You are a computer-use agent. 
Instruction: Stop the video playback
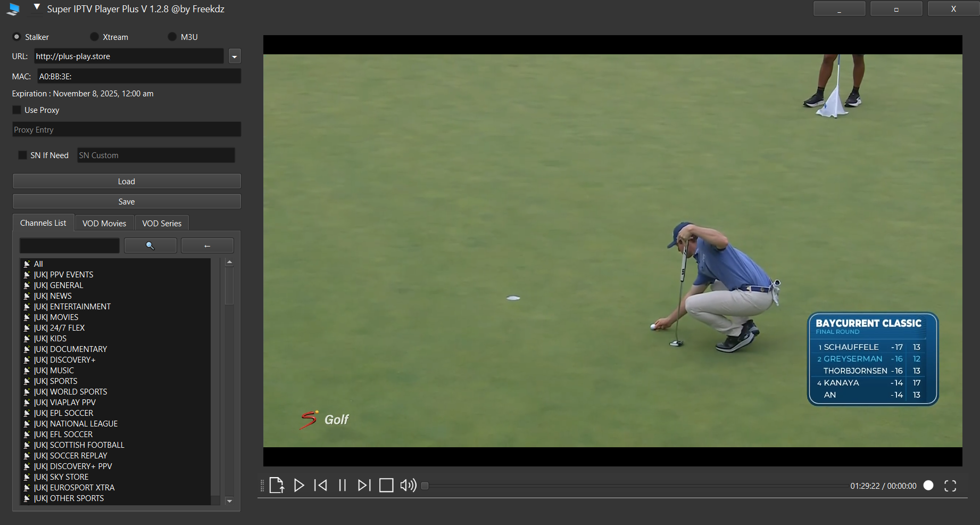[386, 485]
